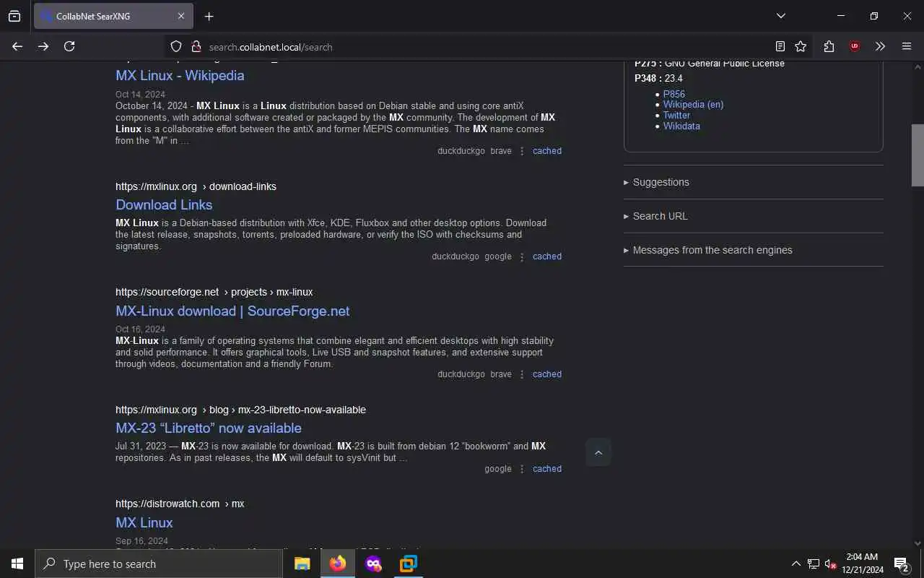Click the back-to-top arrow button

tap(598, 452)
